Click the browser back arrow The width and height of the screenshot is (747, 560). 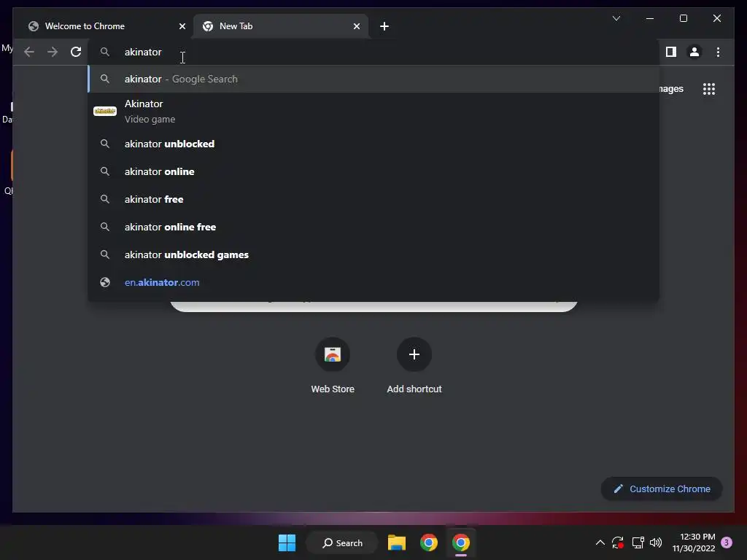click(x=29, y=52)
